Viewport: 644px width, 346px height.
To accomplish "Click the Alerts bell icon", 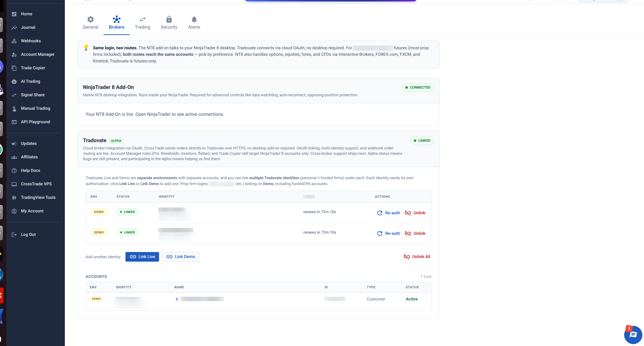I will [194, 19].
